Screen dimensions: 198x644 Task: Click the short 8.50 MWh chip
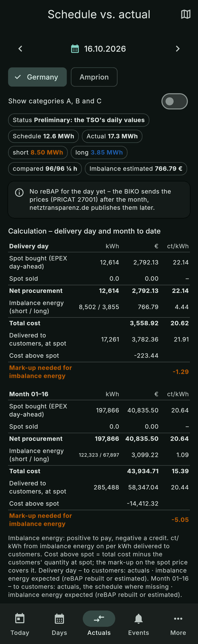point(38,152)
